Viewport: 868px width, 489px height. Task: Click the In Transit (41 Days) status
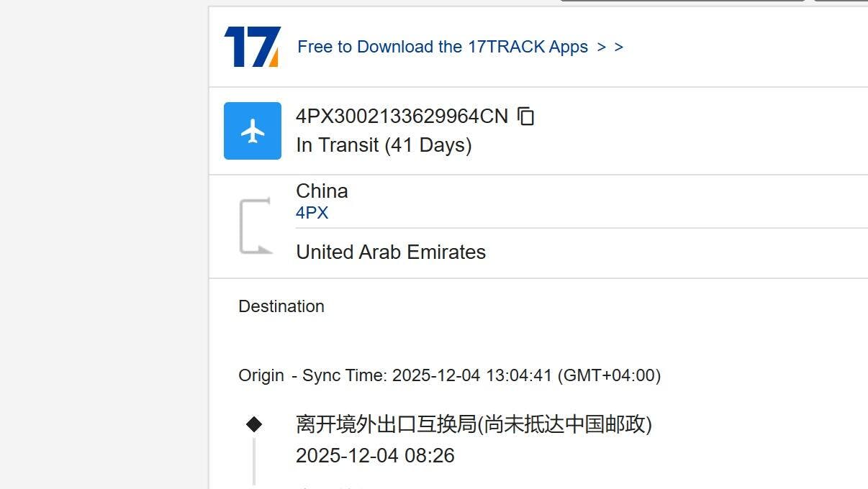pyautogui.click(x=384, y=145)
